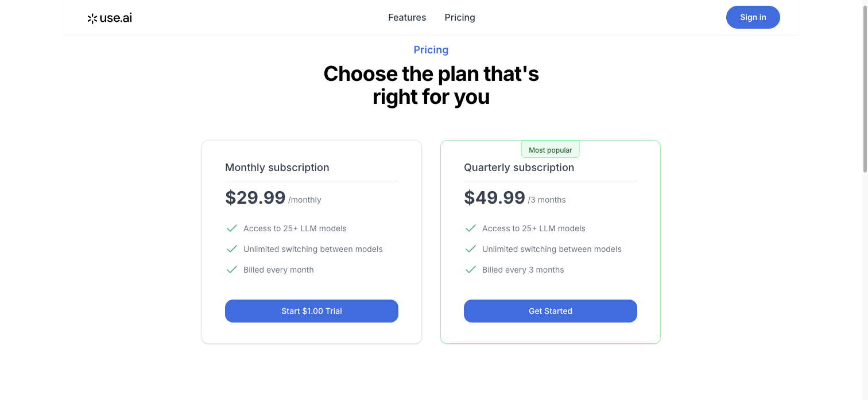The image size is (868, 400).
Task: Click the 'Most popular' badge
Action: [x=551, y=150]
